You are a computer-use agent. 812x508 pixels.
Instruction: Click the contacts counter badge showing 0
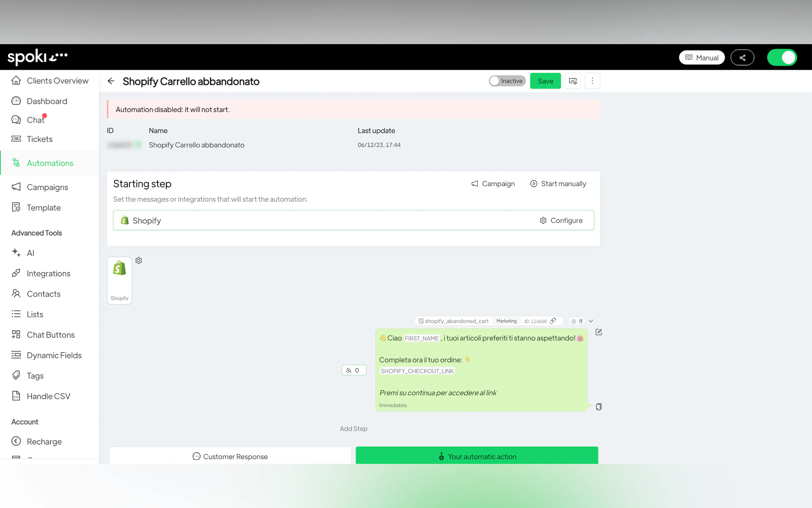pos(354,370)
